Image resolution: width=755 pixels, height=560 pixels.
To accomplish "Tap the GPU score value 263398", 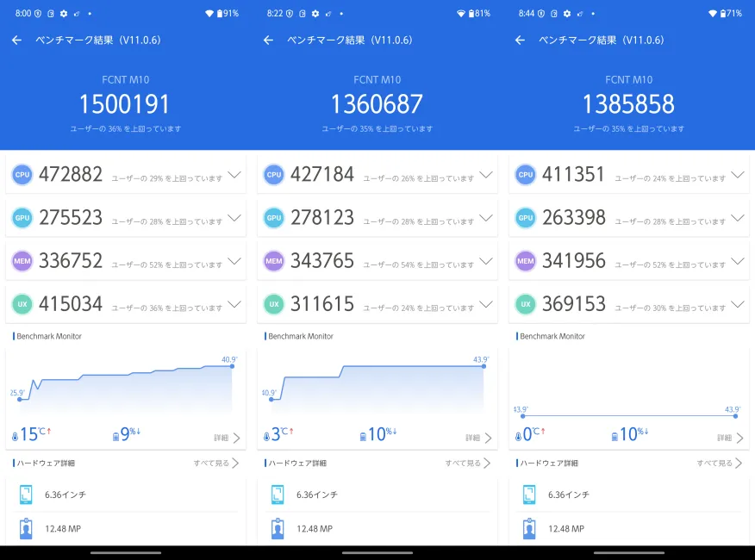I will click(x=574, y=218).
